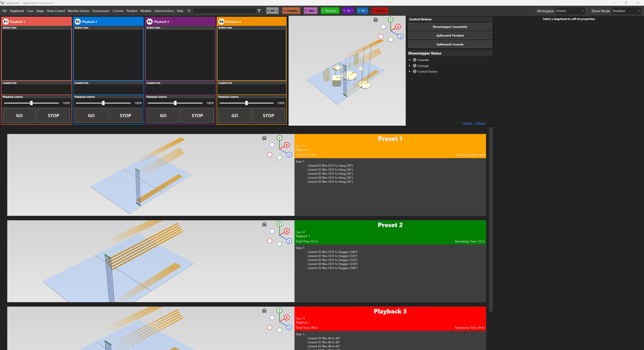
Task: Click the Spikemark Pendant button
Action: [450, 36]
